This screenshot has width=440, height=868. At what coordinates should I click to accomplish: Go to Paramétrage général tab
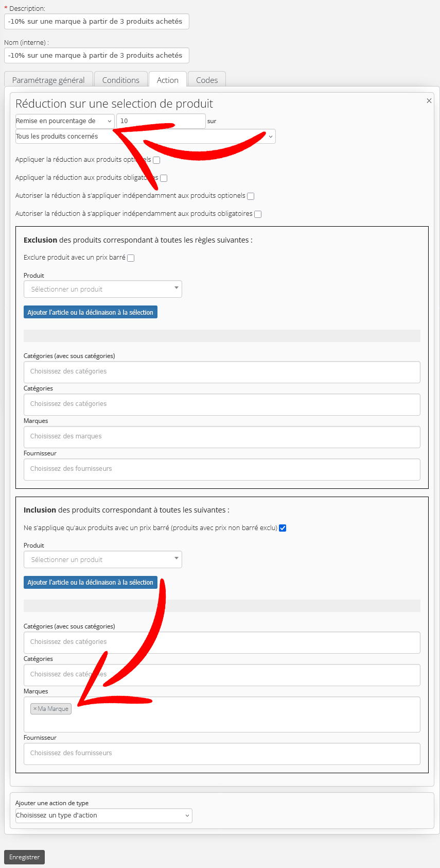click(x=48, y=80)
